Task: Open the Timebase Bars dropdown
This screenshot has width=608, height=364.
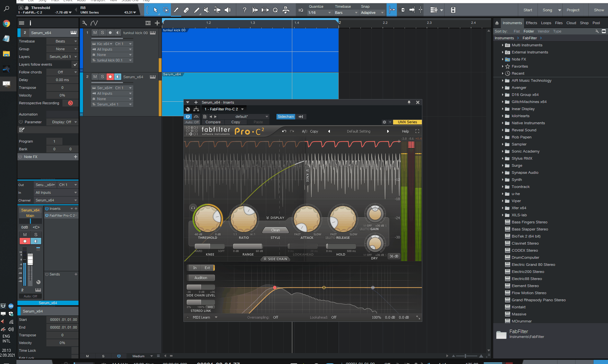Action: tap(346, 13)
